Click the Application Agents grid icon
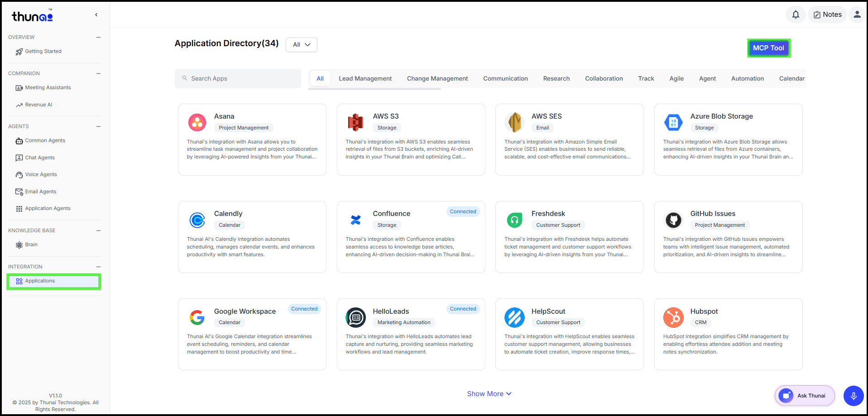The height and width of the screenshot is (416, 868). [19, 209]
